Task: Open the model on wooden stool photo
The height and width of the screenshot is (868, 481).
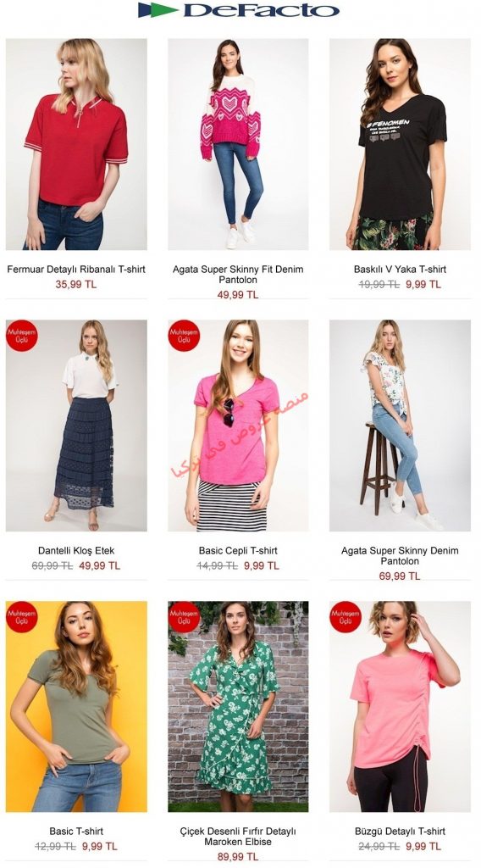Action: (400, 426)
